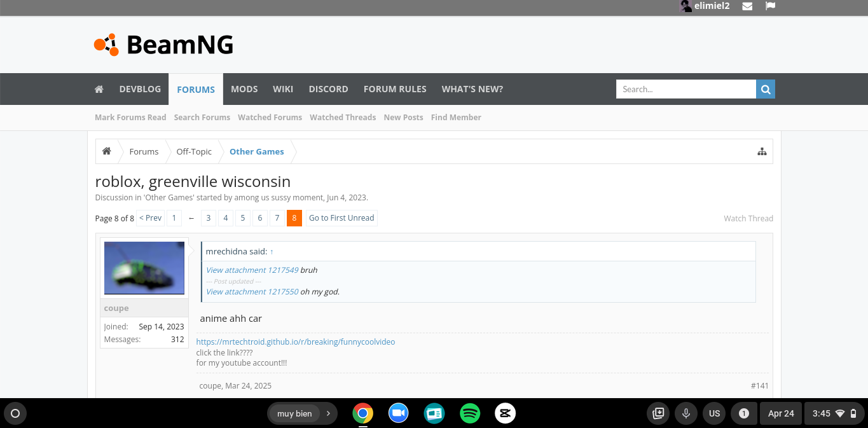Screen dimensions: 868x428
Task: Open coupe's avatar image
Action: coord(144,268)
